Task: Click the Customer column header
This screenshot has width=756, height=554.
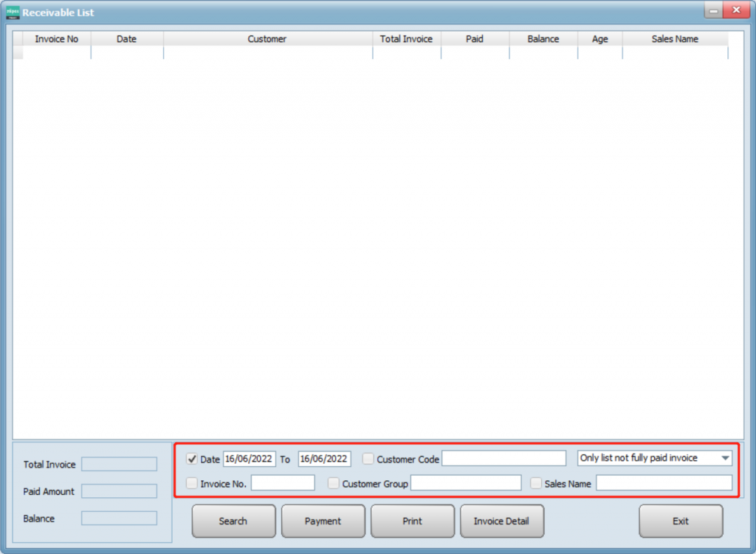Action: (x=267, y=39)
